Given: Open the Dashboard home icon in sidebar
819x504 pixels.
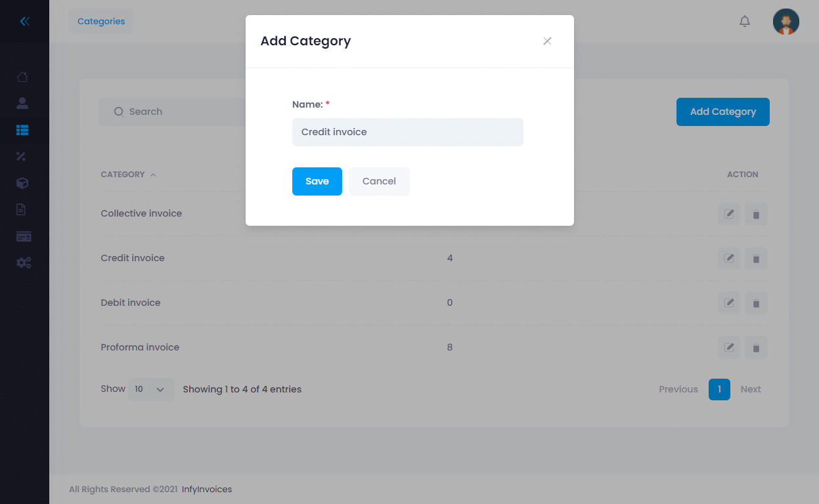Looking at the screenshot, I should coord(22,77).
